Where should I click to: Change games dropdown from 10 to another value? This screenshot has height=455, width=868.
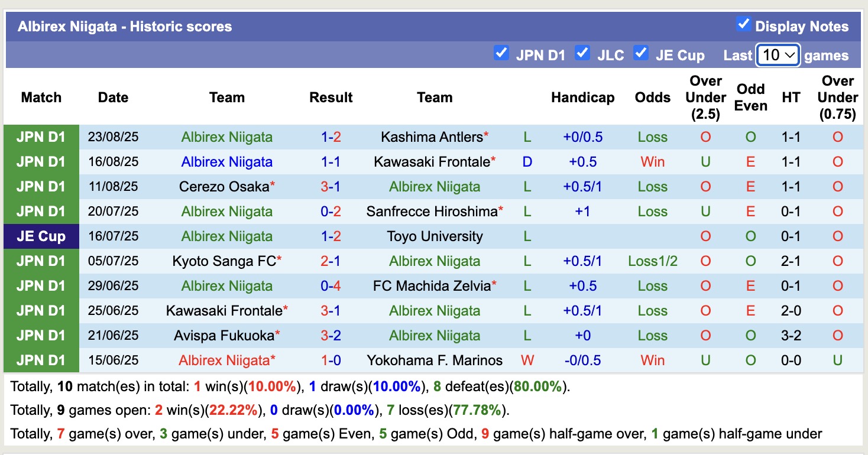(778, 54)
